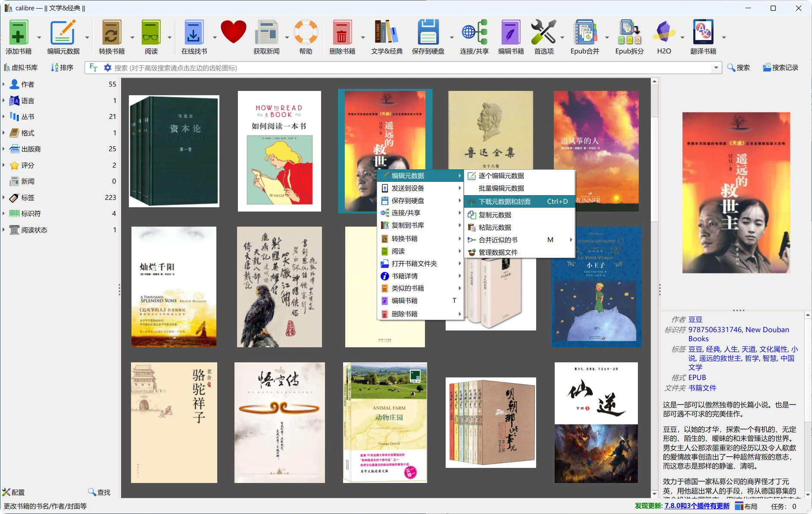Select 复制元数据 in the submenu
Image resolution: width=812 pixels, height=514 pixels.
coord(519,215)
